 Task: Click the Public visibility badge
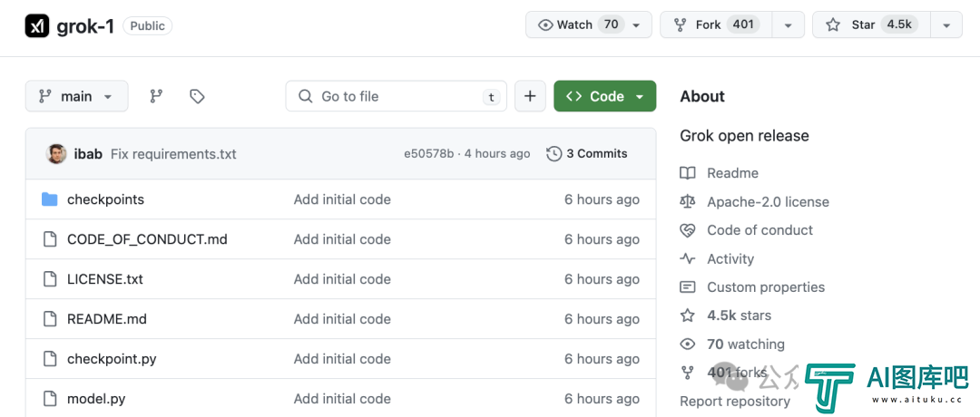click(148, 25)
